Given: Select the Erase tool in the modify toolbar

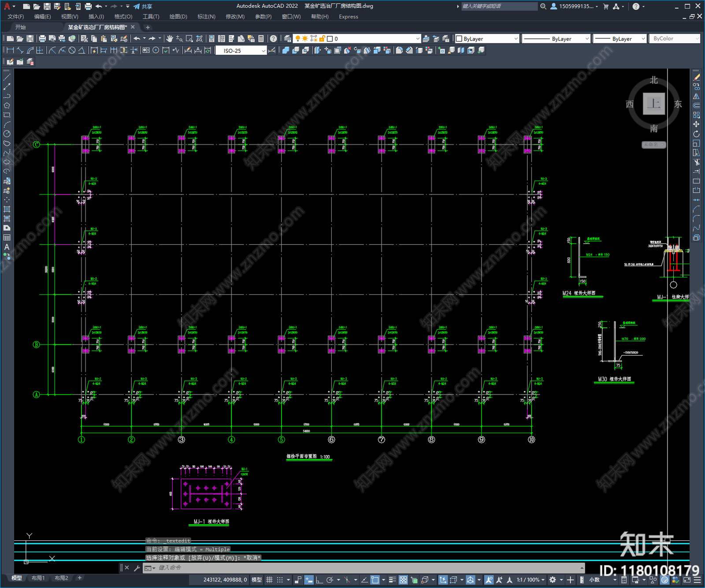Looking at the screenshot, I should point(696,77).
